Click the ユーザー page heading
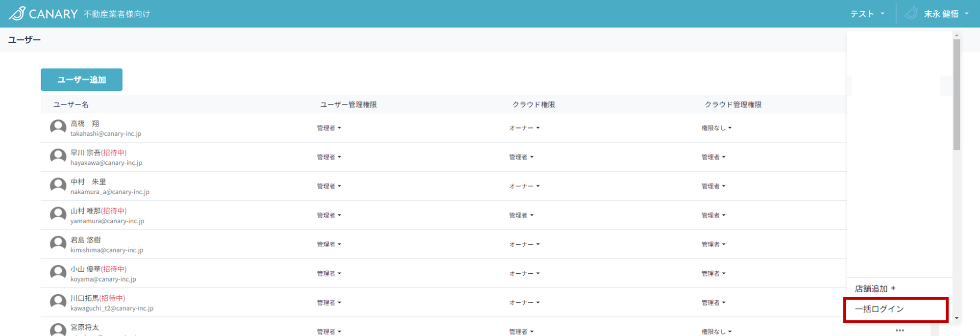Viewport: 980px width, 336px height. tap(24, 40)
